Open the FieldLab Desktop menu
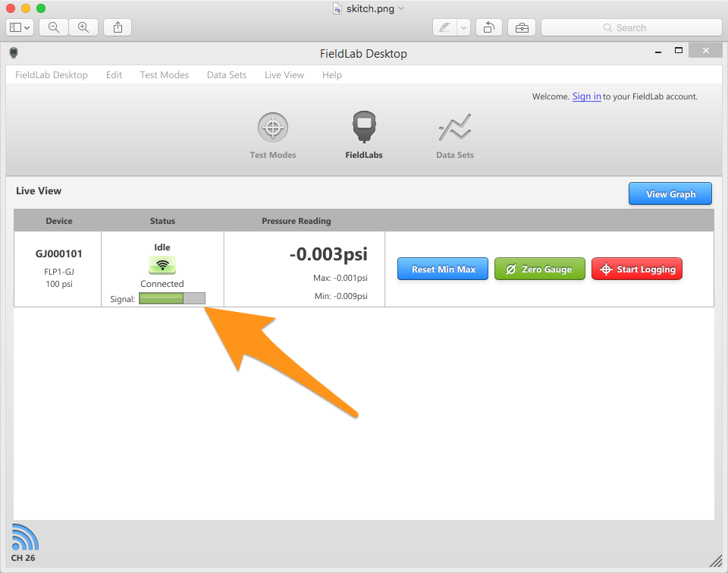 point(51,75)
